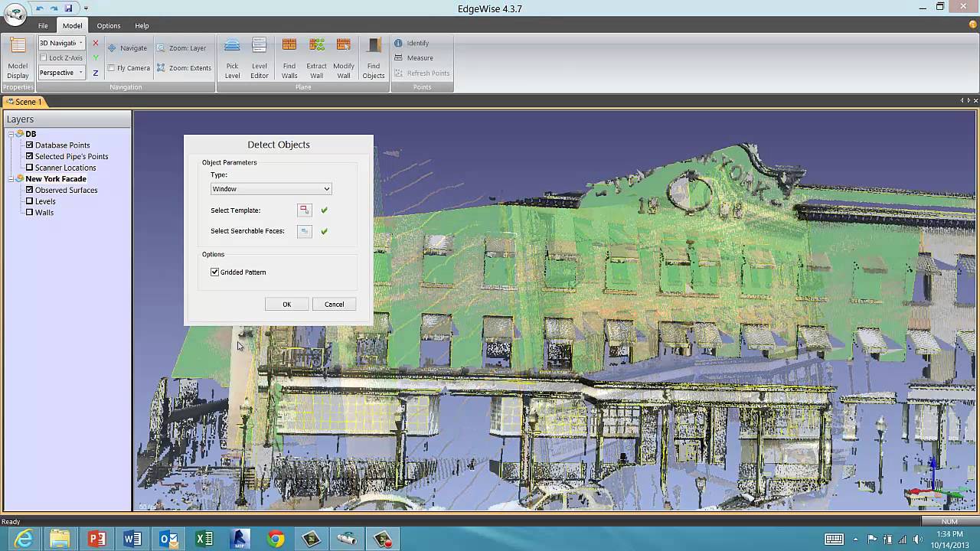Open the Level Editor

(x=260, y=58)
